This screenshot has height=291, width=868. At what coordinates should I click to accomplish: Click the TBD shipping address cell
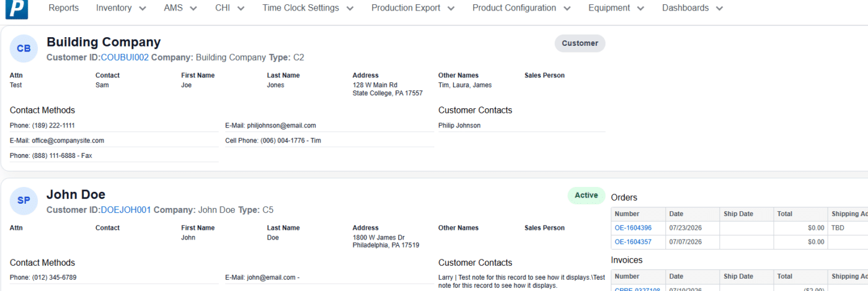click(x=848, y=228)
